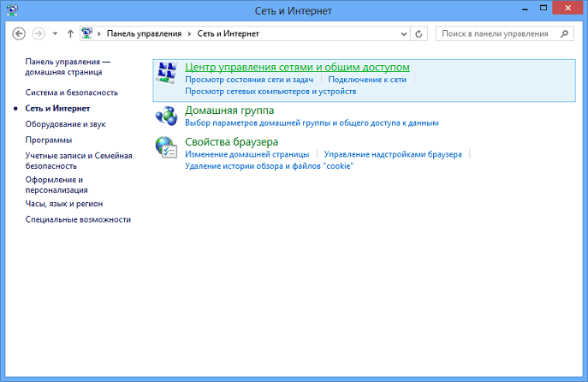Click the Refresh button in address bar
The width and height of the screenshot is (588, 382).
coord(419,34)
